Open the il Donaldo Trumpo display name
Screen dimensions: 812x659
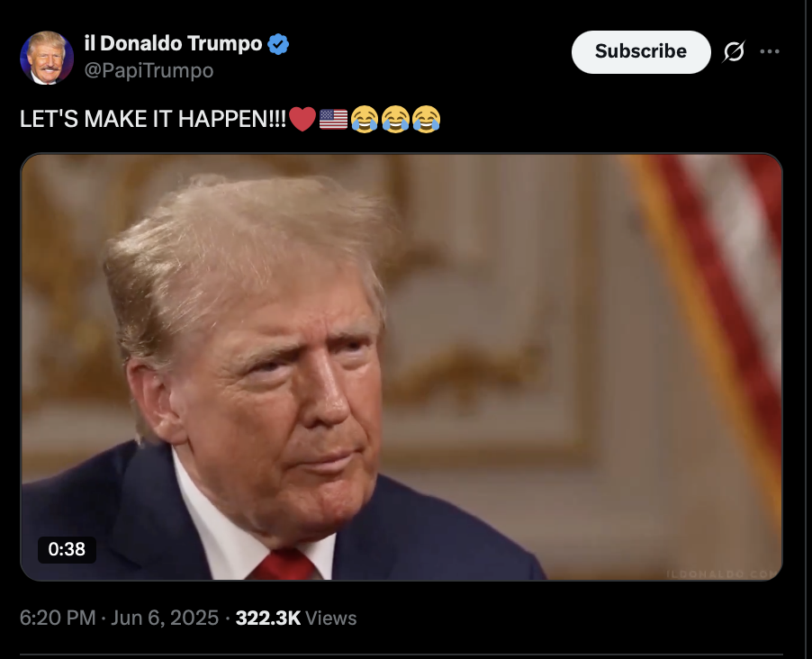173,43
